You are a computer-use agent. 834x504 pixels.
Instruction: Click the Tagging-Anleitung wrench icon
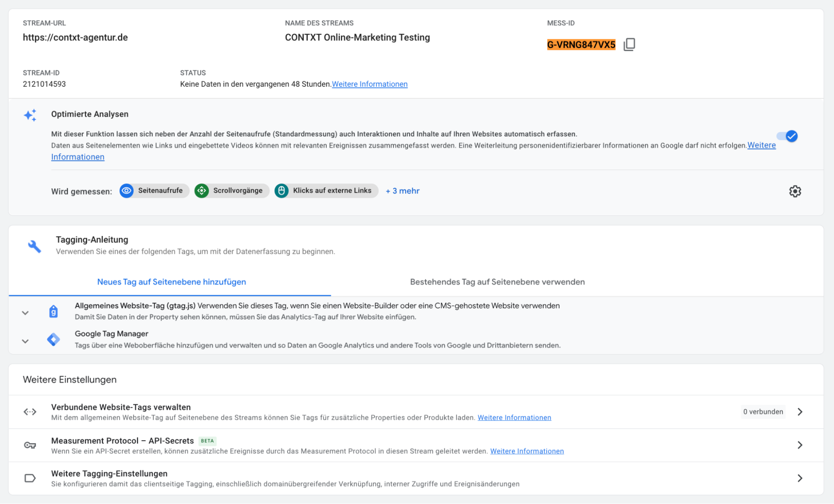point(34,246)
